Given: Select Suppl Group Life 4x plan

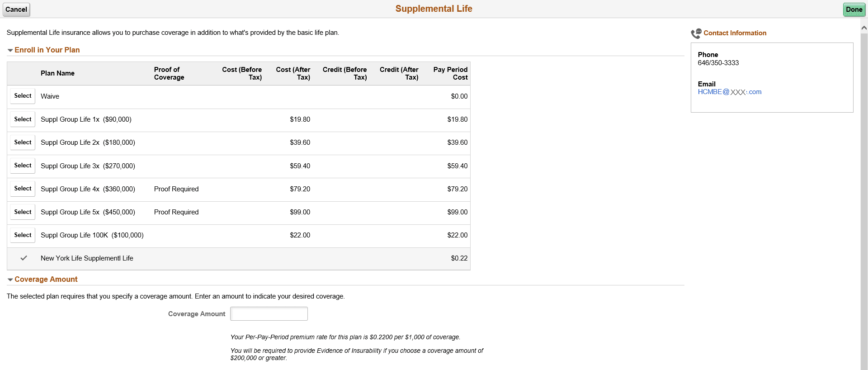Looking at the screenshot, I should (x=23, y=189).
